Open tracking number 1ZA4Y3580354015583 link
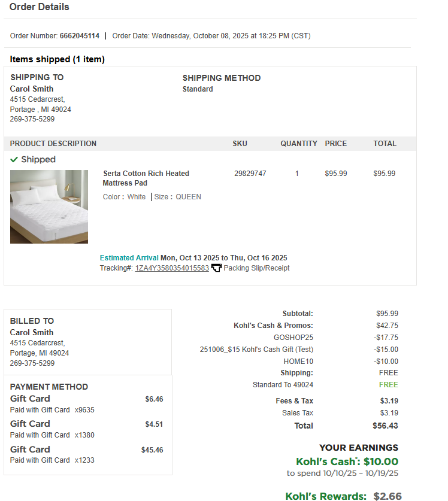 click(x=172, y=268)
